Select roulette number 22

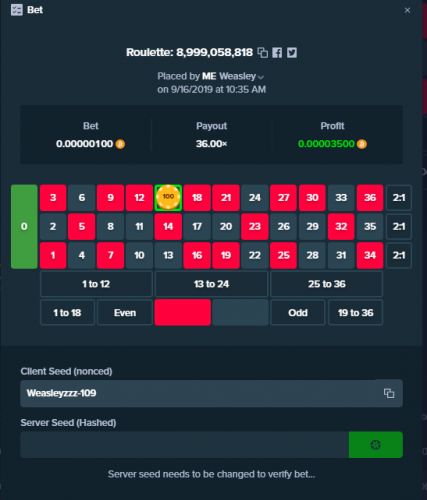(255, 255)
